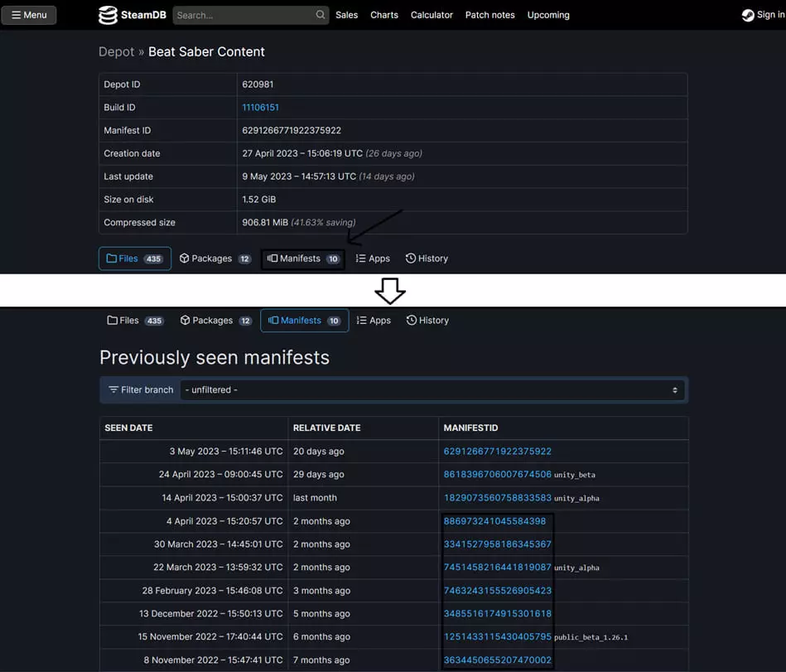
Task: Open manifest 7463243155526905423 link
Action: [x=497, y=591]
